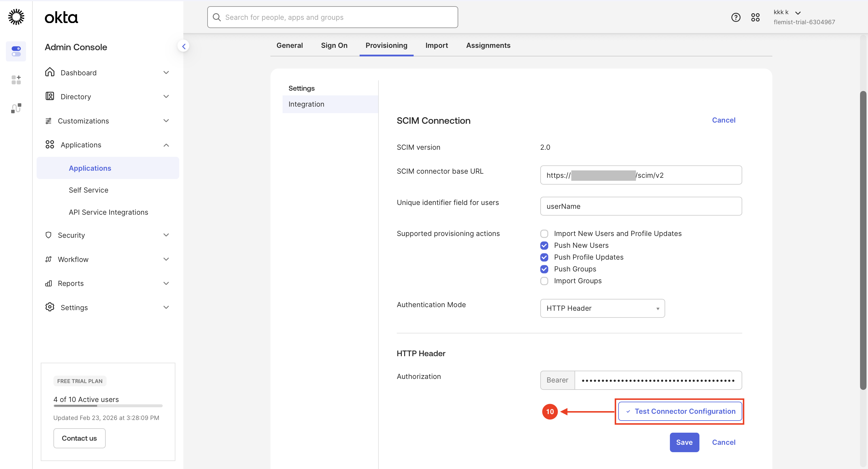The image size is (868, 469).
Task: Click the help question mark icon
Action: point(735,17)
